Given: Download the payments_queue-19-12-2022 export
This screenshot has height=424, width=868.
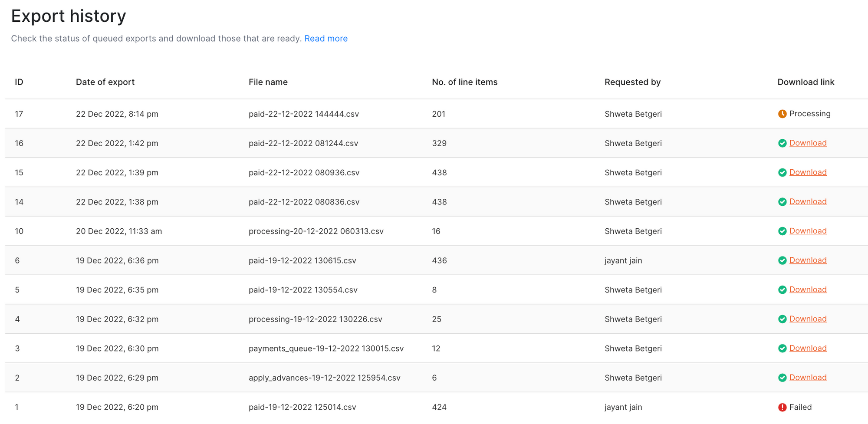Looking at the screenshot, I should (808, 348).
